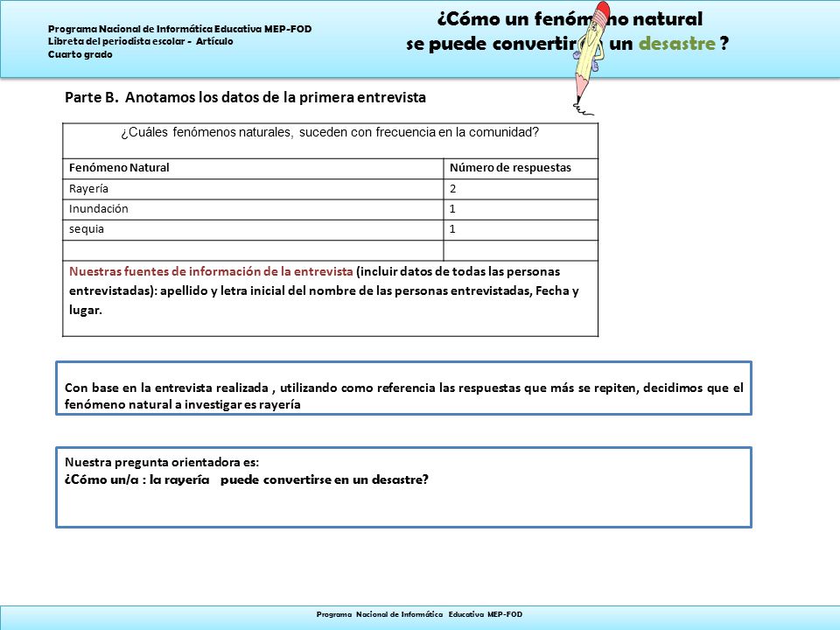The height and width of the screenshot is (630, 840).
Task: Select the heading 'Parte B. Anotamos los datos'
Action: tap(245, 97)
